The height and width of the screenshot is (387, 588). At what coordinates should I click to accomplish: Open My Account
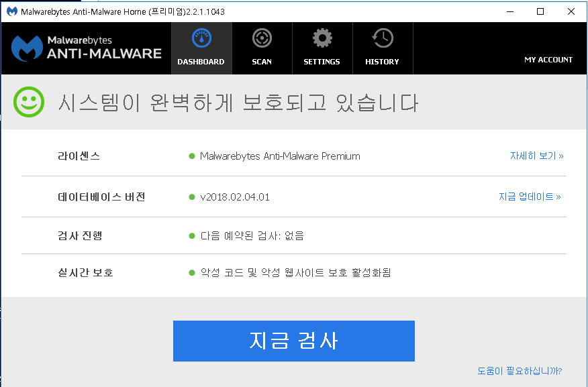click(548, 60)
